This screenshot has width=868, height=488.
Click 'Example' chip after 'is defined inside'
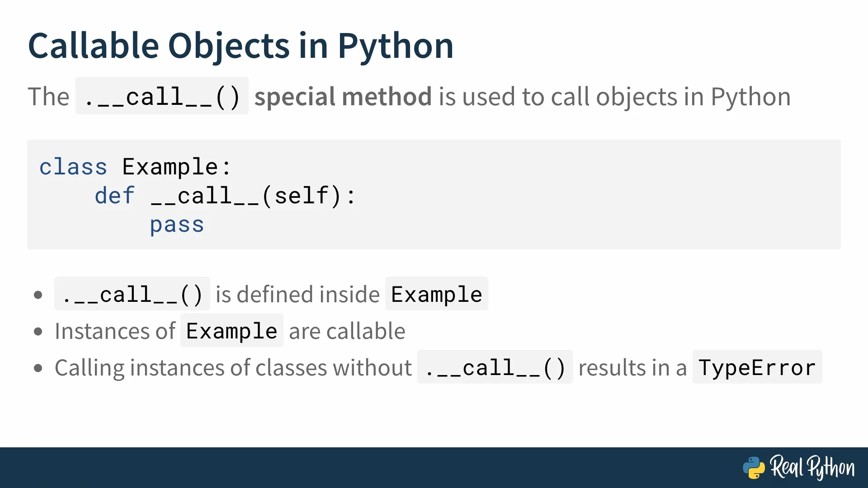point(436,294)
